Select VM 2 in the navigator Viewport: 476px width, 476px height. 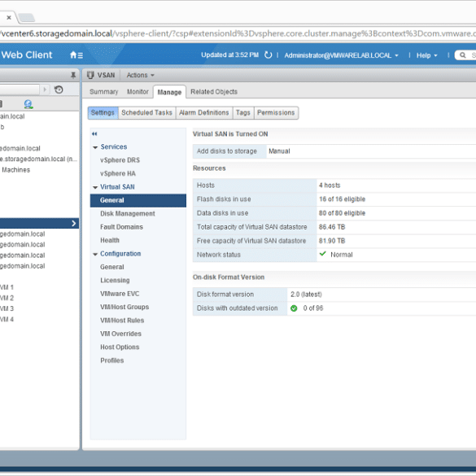(7, 298)
